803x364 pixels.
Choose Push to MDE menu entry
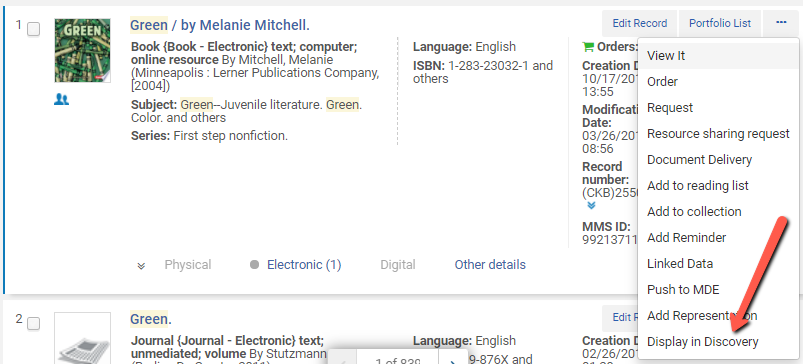[719, 290]
